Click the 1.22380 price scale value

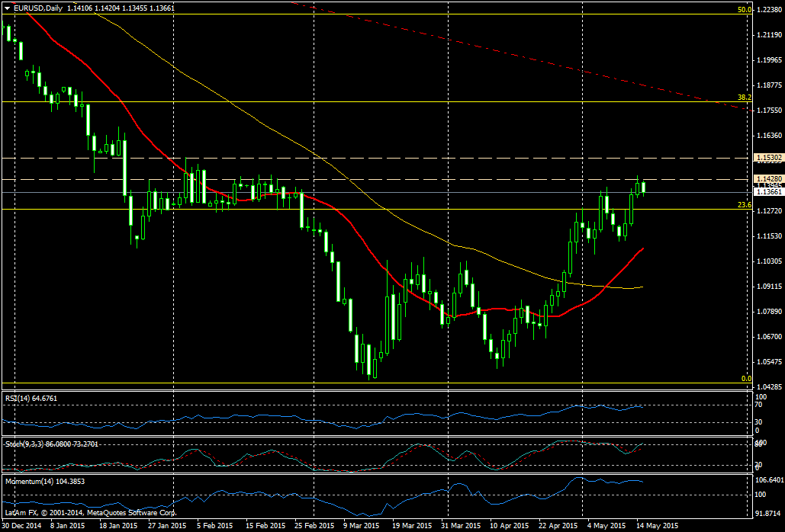[769, 11]
